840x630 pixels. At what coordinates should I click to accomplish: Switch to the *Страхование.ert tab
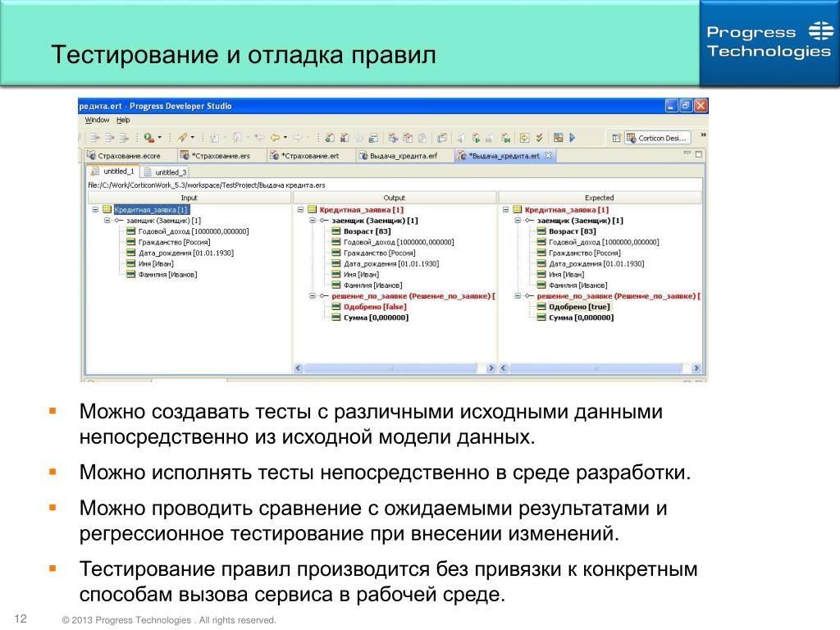tap(311, 155)
